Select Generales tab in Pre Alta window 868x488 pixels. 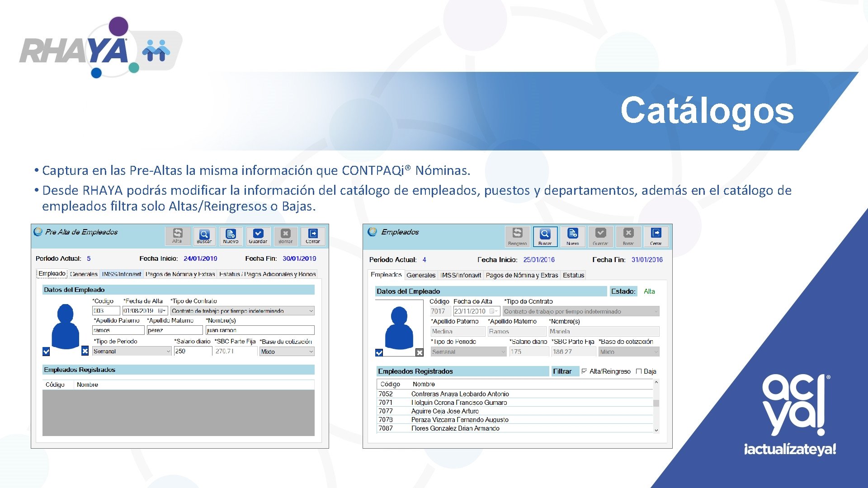[84, 274]
